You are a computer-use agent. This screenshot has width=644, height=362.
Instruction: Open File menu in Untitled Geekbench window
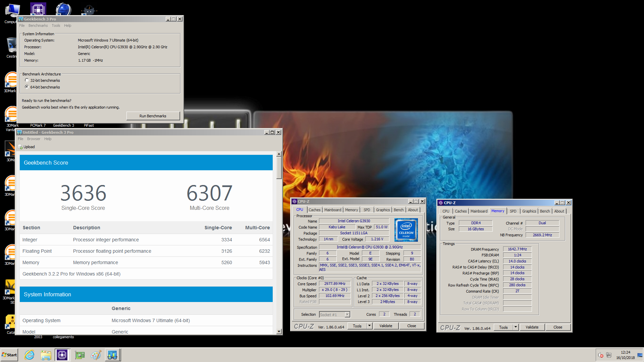pyautogui.click(x=20, y=139)
